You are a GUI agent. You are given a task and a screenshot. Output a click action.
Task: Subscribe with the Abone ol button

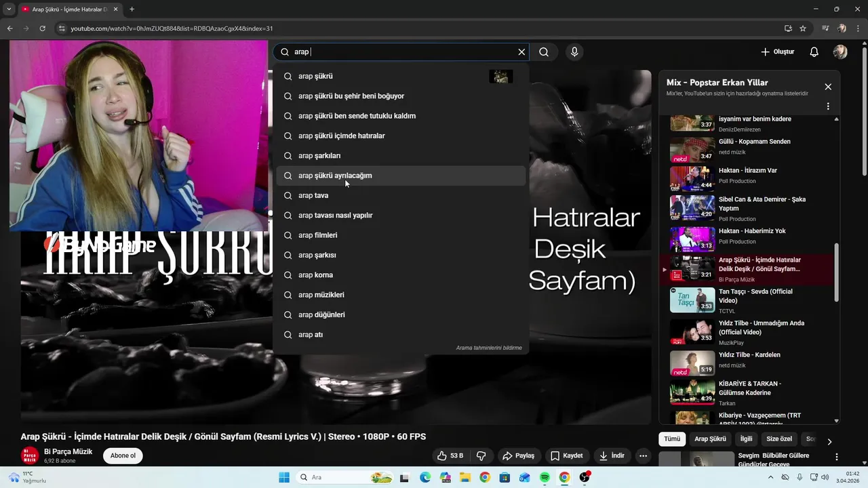click(x=123, y=455)
